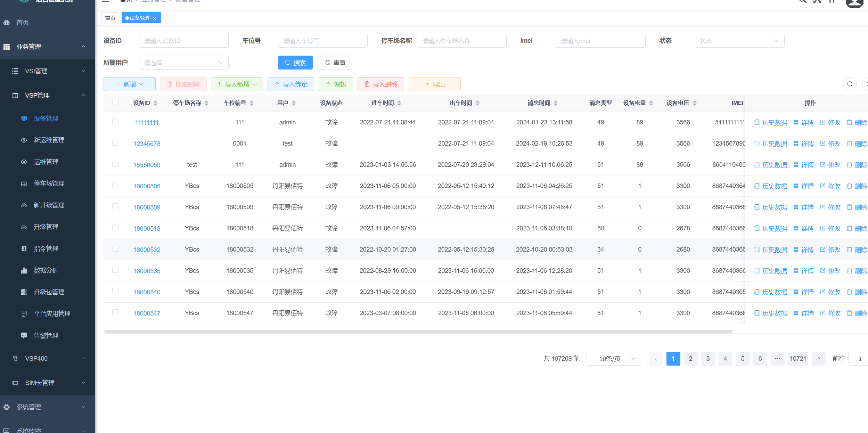Click 修改 for device 15550050
The image size is (868, 433).
(x=830, y=165)
